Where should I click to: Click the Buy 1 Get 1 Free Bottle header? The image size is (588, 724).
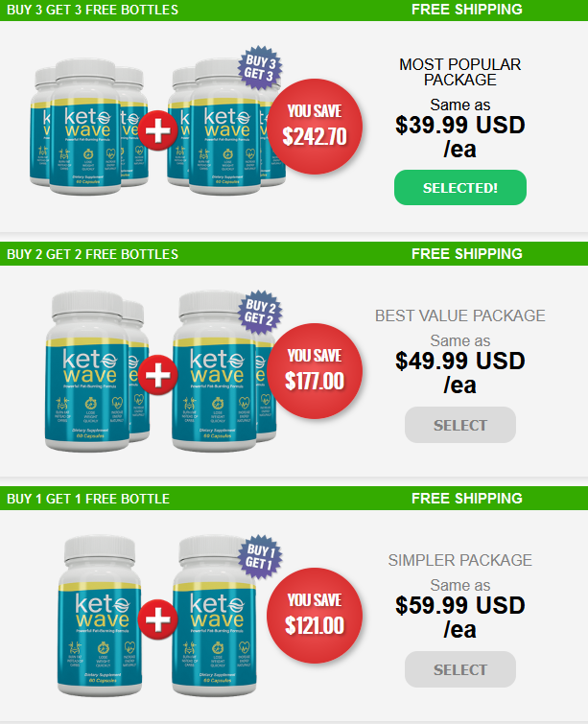(x=88, y=499)
